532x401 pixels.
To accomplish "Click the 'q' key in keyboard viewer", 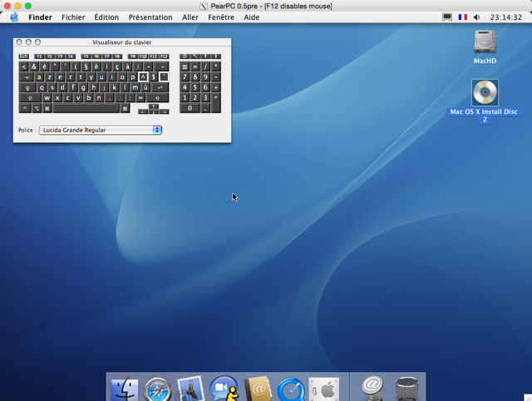I will [x=42, y=87].
